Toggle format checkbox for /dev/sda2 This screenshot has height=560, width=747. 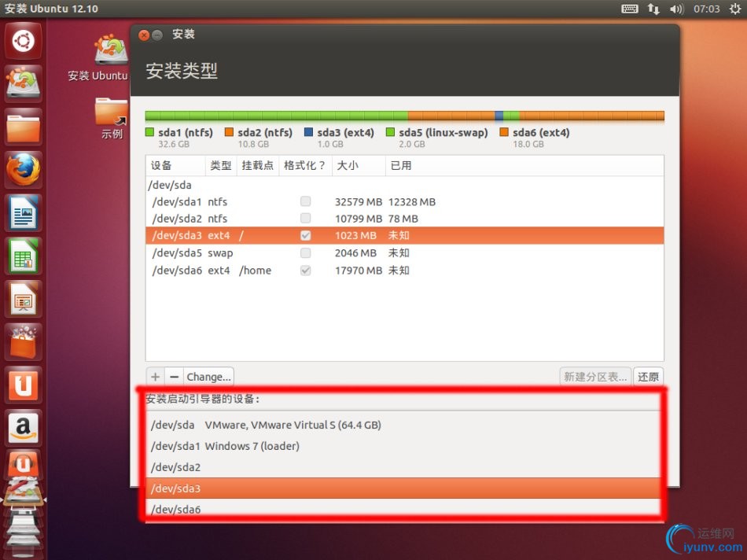305,219
